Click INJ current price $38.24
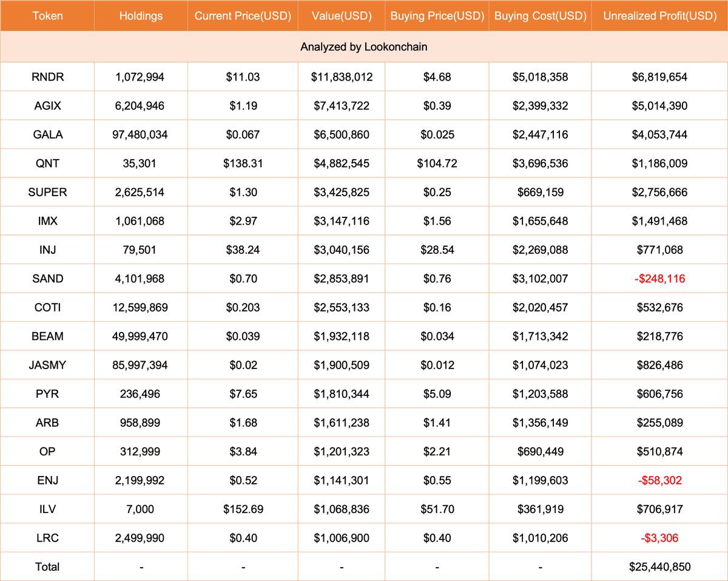The image size is (728, 581). [243, 250]
